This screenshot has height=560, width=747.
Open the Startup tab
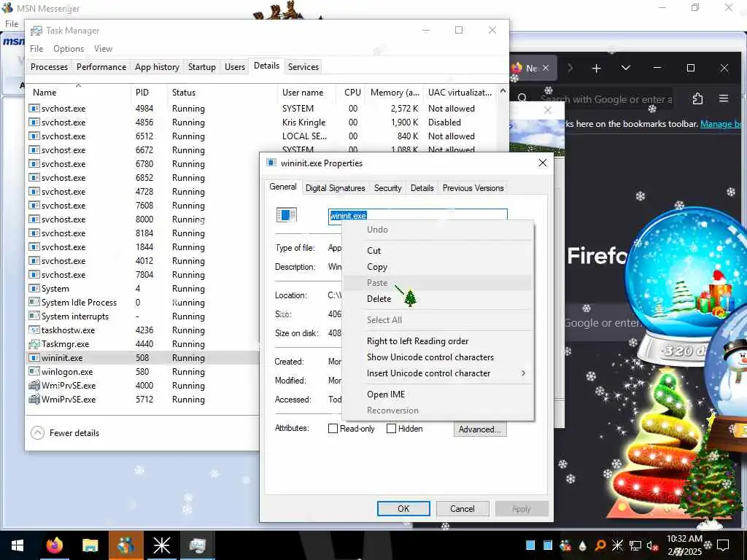(x=202, y=66)
